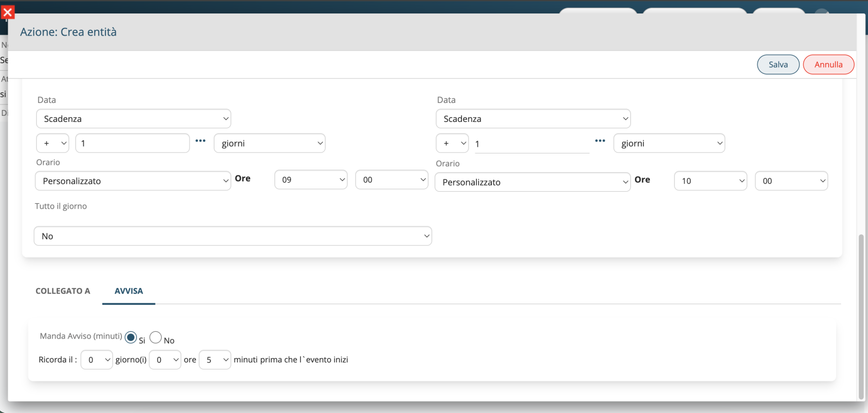Screen dimensions: 868x413
Task: Click the minuti prima che l`evento inizi text
Action: 291,360
